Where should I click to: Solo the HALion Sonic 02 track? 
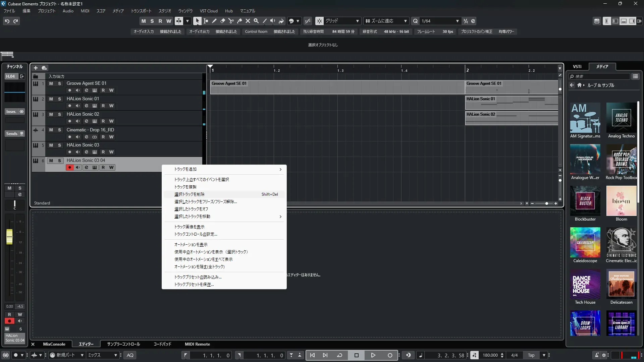tap(59, 114)
